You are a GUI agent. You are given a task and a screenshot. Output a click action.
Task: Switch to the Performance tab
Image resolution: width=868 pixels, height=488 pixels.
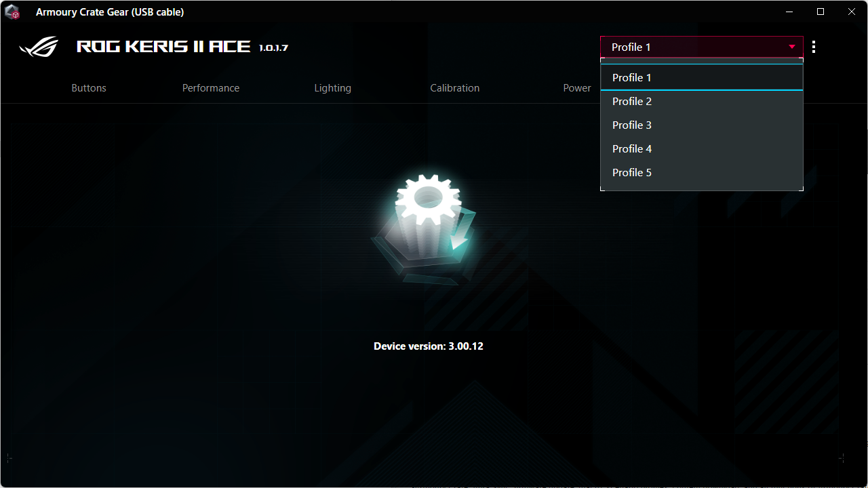(211, 88)
